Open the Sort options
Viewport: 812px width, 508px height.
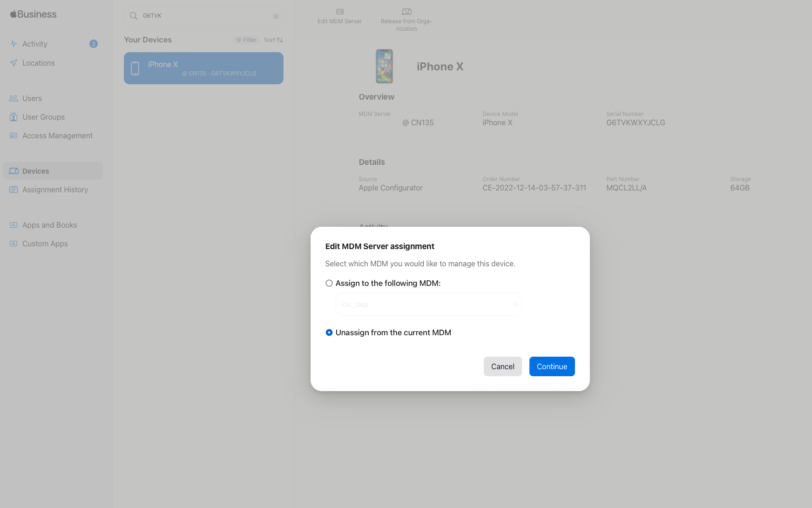pyautogui.click(x=273, y=40)
